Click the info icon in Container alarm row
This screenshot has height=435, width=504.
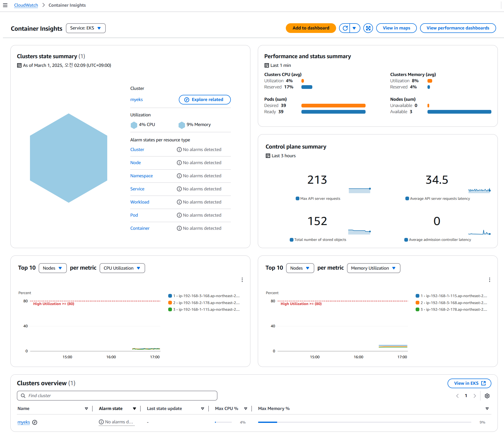click(179, 228)
